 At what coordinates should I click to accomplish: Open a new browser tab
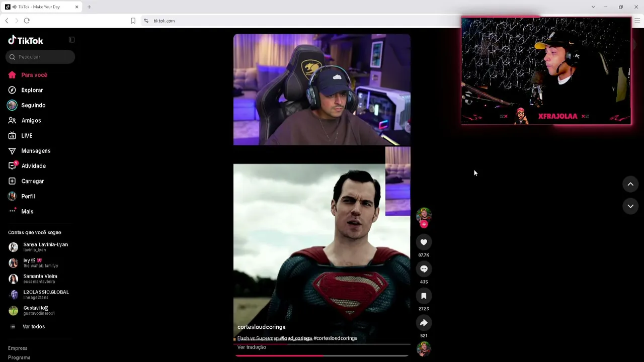point(89,7)
